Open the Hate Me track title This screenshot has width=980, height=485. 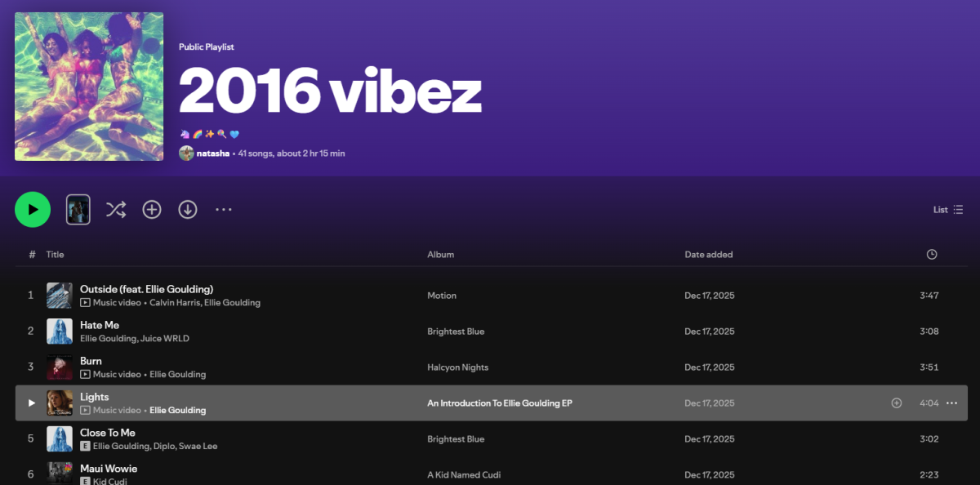(x=100, y=325)
